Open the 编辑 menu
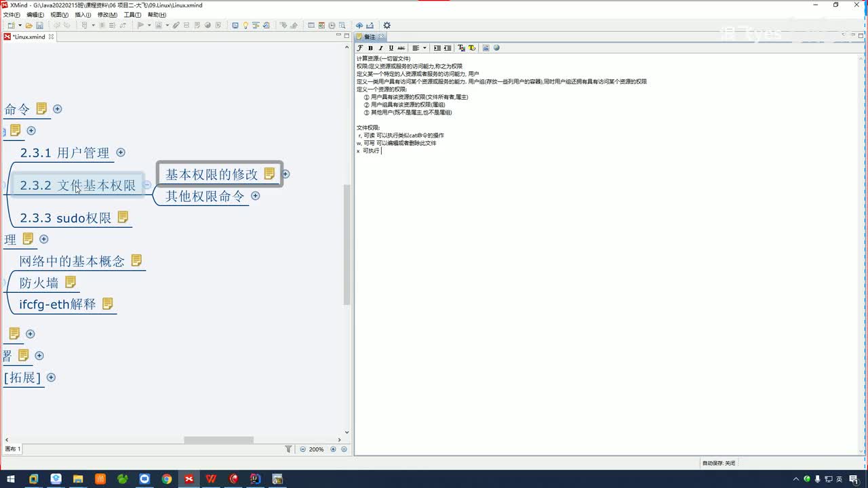This screenshot has width=868, height=488. click(x=35, y=15)
